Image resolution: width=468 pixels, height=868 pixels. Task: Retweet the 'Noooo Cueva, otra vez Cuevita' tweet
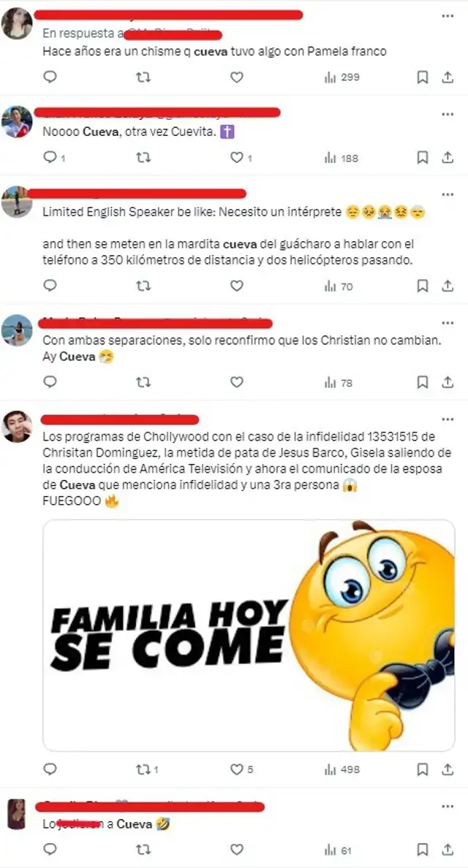(143, 158)
